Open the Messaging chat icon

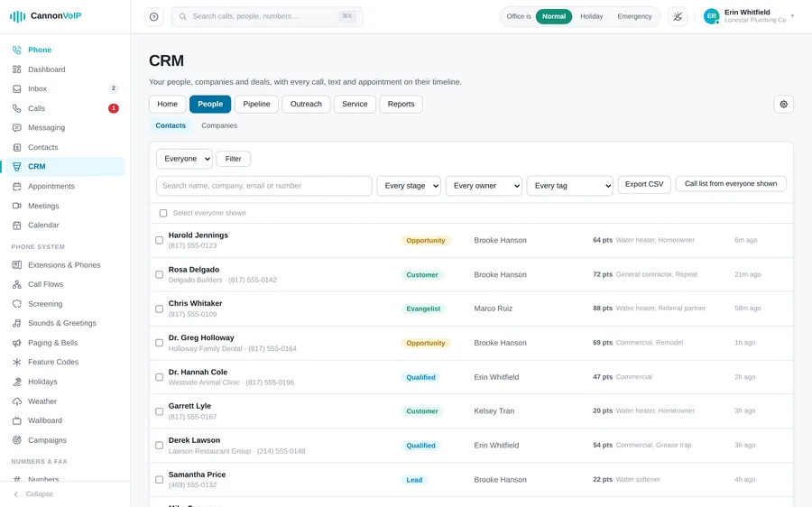pos(17,127)
